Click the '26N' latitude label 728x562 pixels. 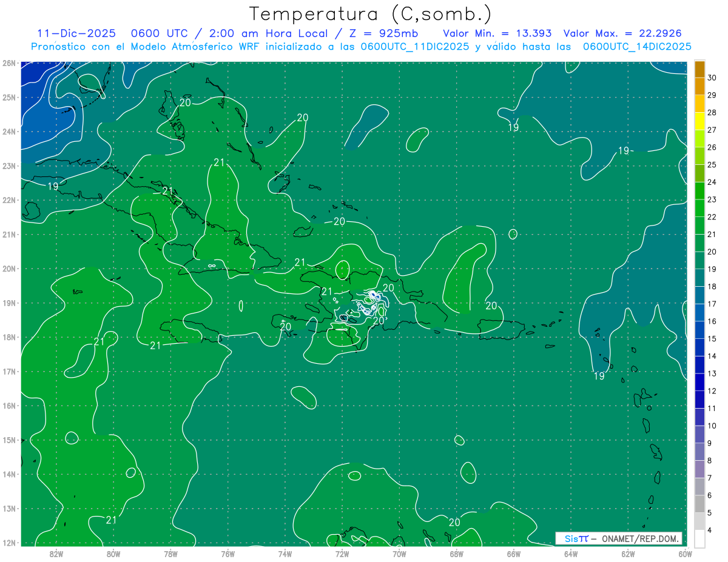point(8,63)
